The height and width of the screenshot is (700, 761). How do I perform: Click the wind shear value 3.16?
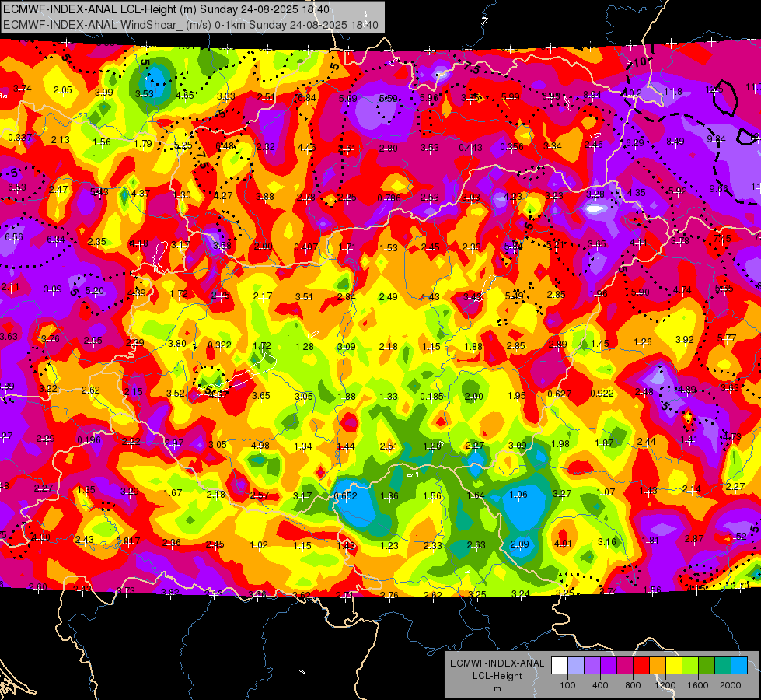(x=606, y=541)
